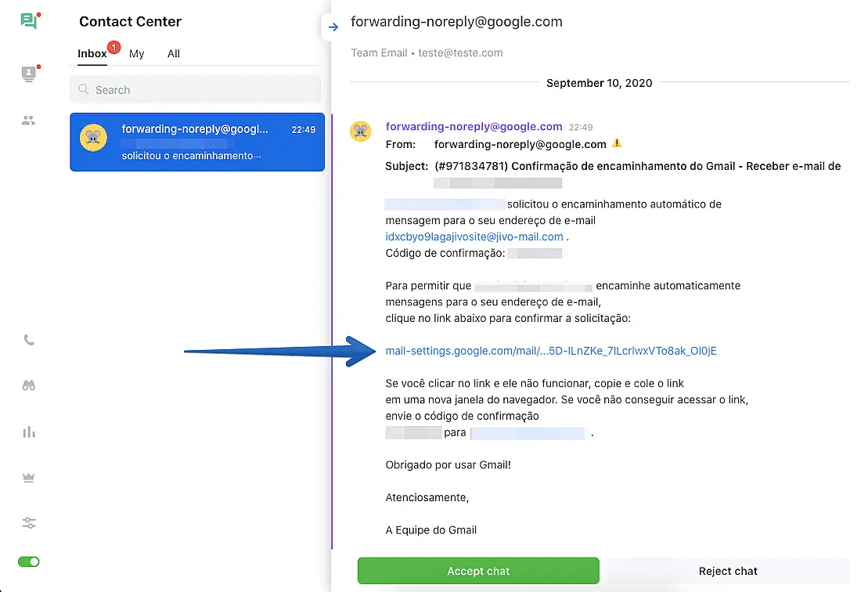This screenshot has width=868, height=592.
Task: Switch to the All tab
Action: [x=174, y=53]
